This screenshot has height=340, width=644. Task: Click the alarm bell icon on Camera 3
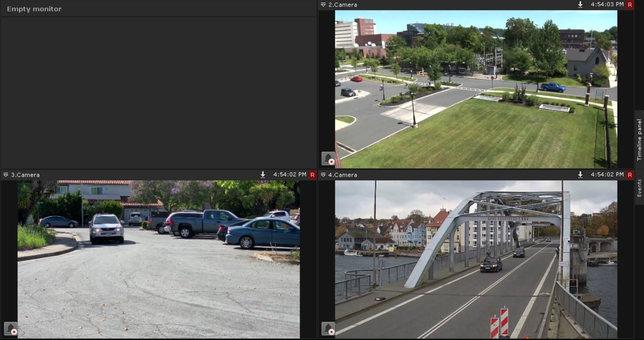[11, 329]
